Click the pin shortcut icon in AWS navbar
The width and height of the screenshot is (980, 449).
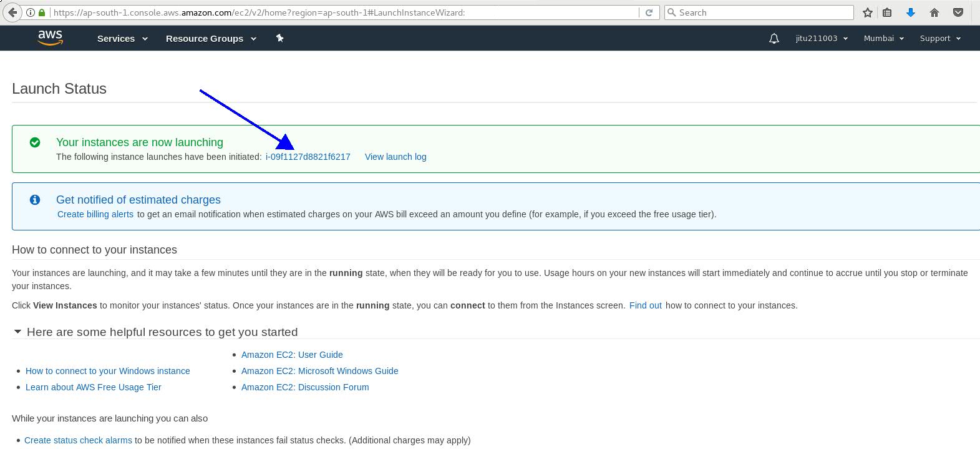tap(279, 38)
